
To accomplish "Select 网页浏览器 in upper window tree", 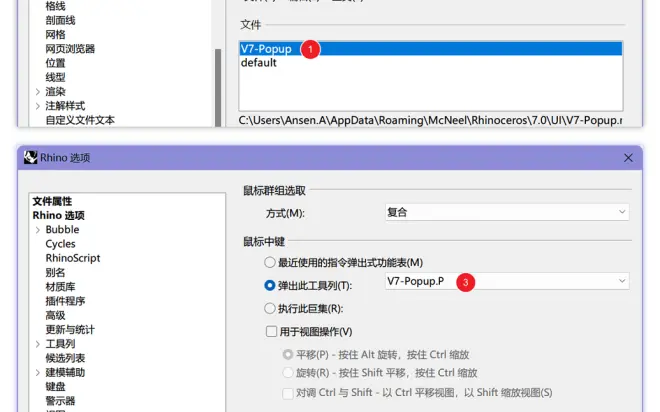I will [70, 49].
